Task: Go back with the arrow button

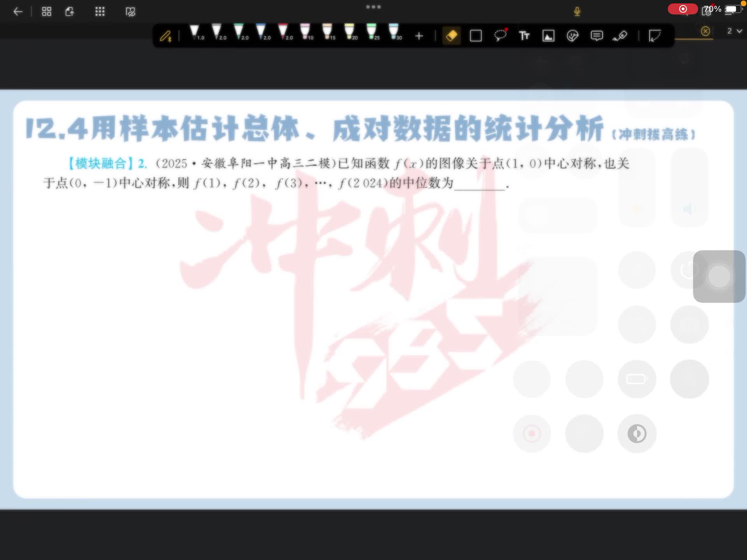Action: [18, 12]
